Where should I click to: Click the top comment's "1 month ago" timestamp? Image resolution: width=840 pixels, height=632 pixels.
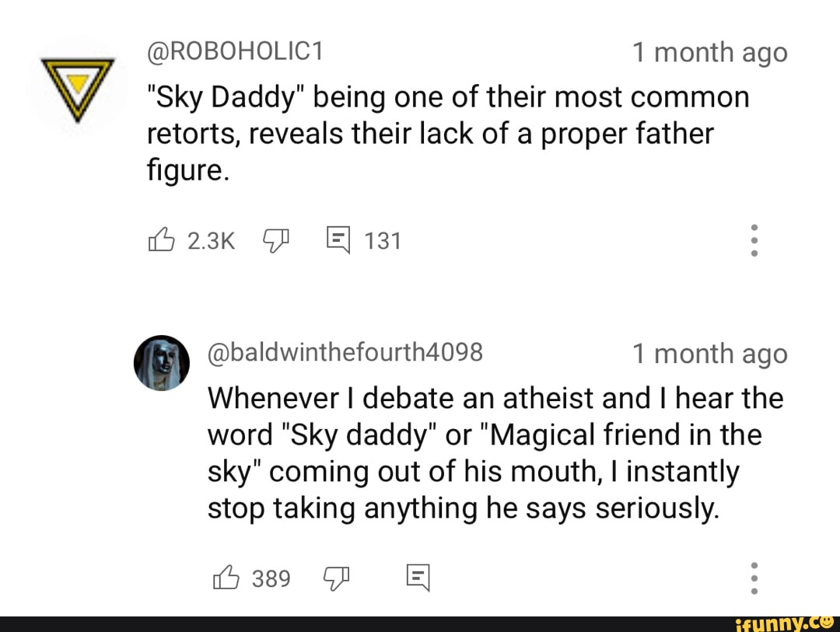[x=709, y=53]
